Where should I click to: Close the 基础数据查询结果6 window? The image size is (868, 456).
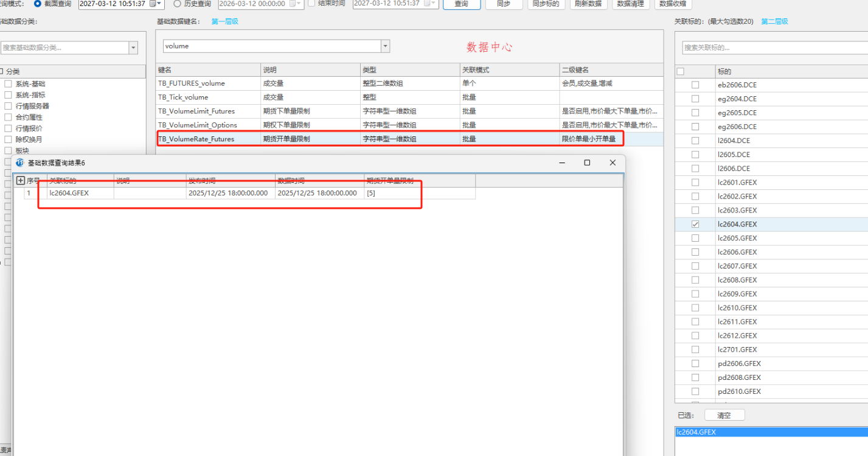(613, 163)
